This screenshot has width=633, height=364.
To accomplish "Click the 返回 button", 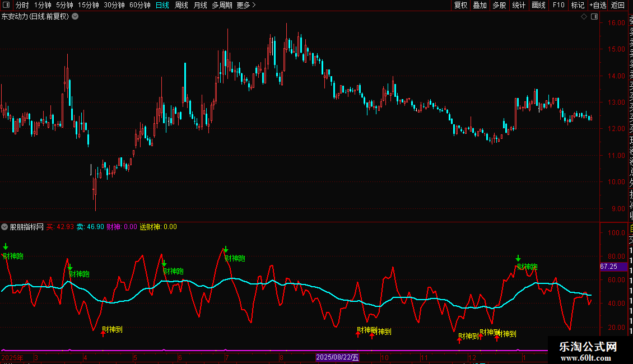I will click(x=618, y=5).
